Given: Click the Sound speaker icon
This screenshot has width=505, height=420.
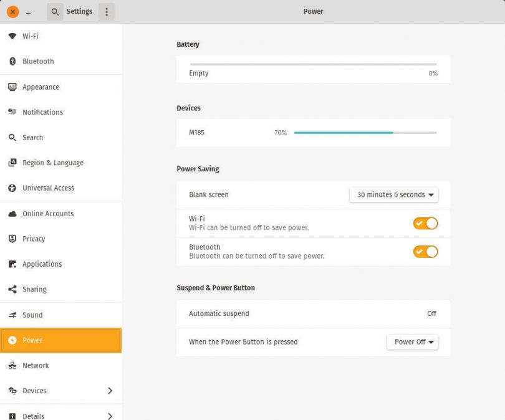Looking at the screenshot, I should 12,315.
